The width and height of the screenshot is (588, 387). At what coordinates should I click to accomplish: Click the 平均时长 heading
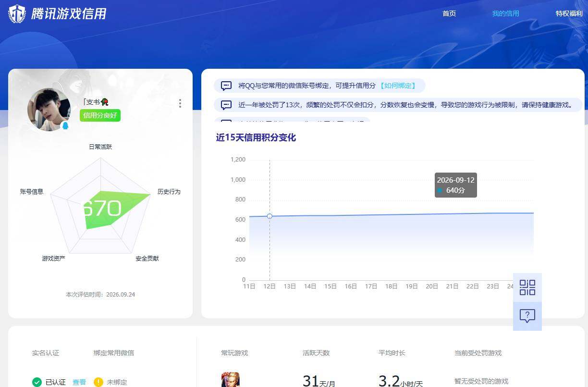pyautogui.click(x=392, y=353)
